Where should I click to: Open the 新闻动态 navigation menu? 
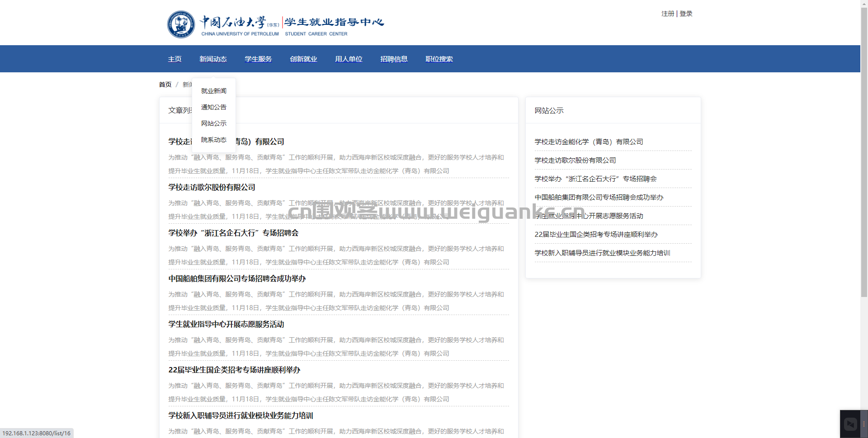click(213, 59)
